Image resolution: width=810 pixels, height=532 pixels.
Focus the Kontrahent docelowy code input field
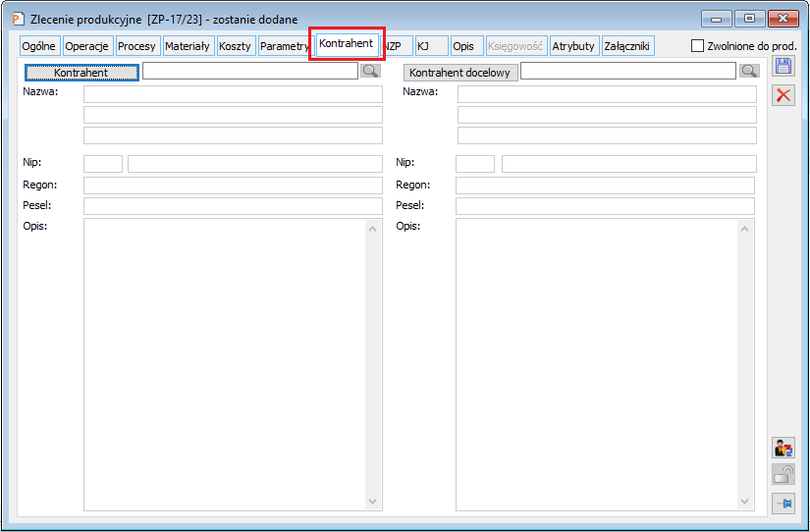coord(628,71)
